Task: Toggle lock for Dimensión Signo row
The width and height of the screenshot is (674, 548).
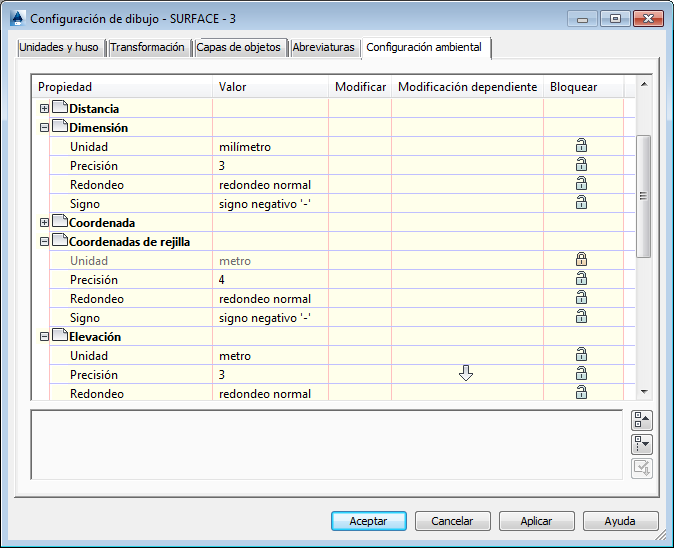Action: point(581,203)
